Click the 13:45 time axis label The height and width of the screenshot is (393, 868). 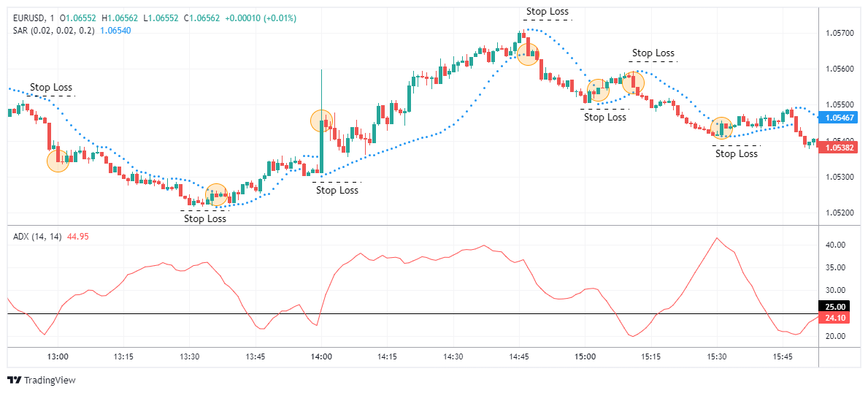point(256,357)
